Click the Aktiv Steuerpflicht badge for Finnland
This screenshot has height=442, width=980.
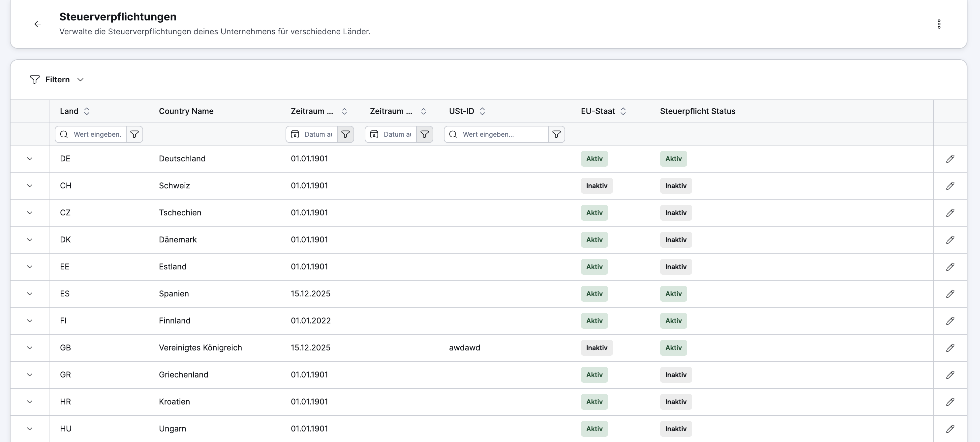click(x=673, y=321)
